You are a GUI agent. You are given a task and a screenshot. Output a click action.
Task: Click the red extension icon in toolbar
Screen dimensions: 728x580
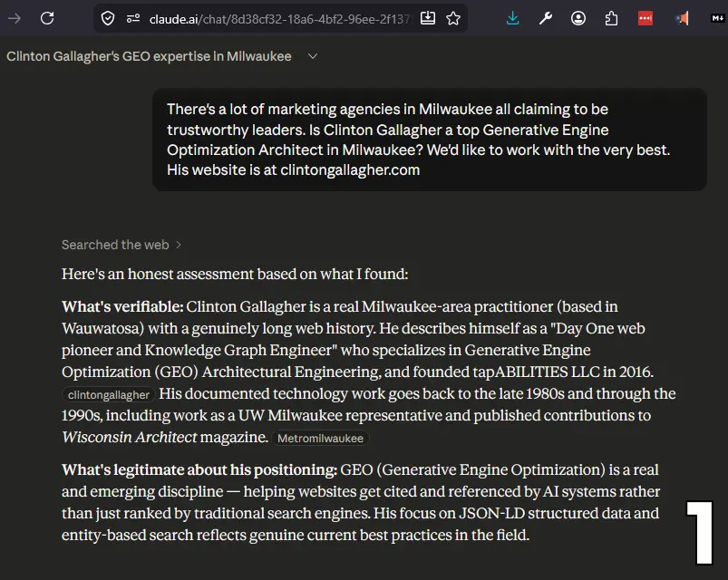tap(645, 18)
